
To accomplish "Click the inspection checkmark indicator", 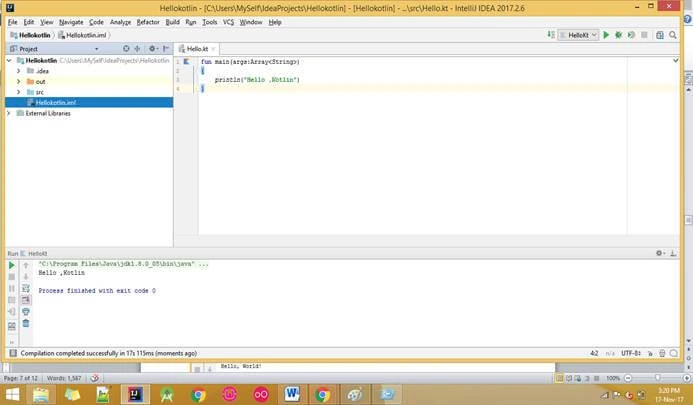I will point(676,60).
